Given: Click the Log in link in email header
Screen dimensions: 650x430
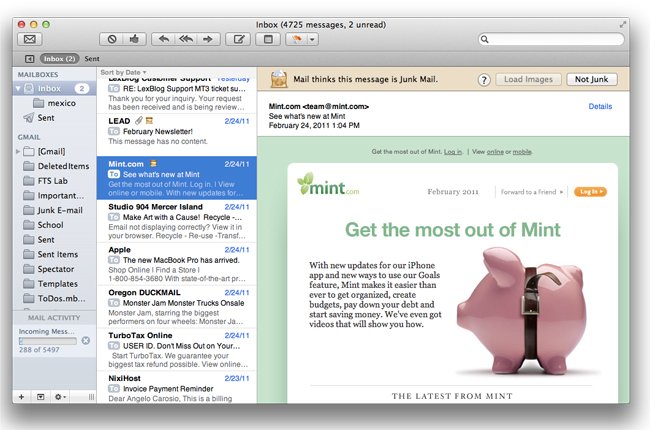Looking at the screenshot, I should tap(453, 152).
